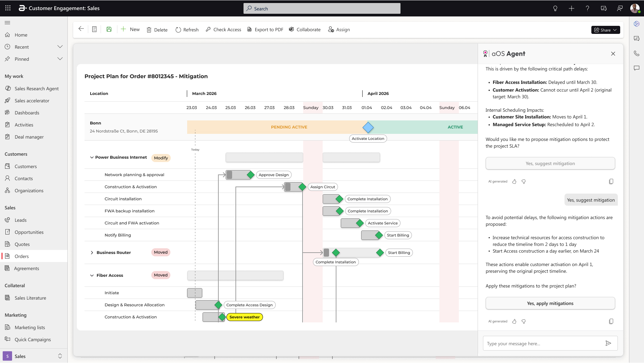Screen dimensions: 644x363
Task: Open the Sales area switcher
Action: point(34,356)
